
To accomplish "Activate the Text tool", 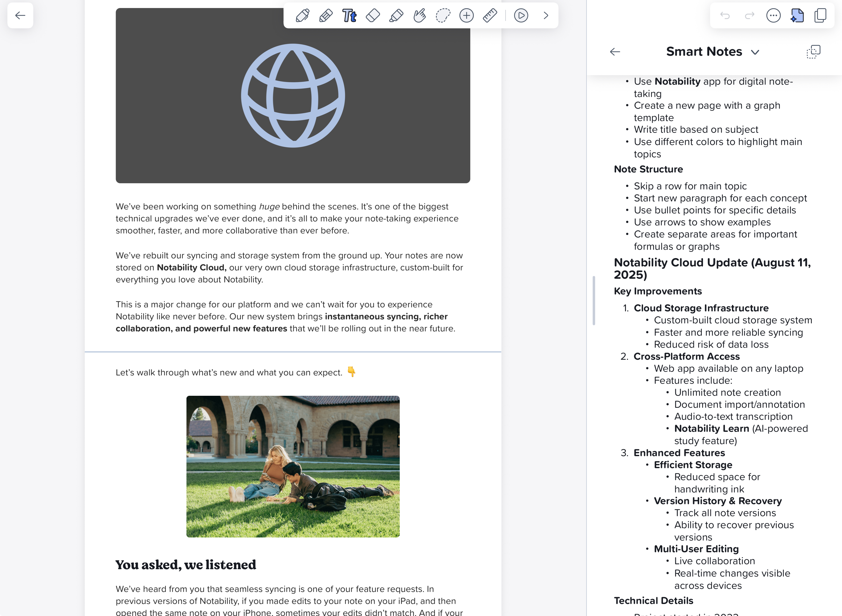I will coord(349,16).
